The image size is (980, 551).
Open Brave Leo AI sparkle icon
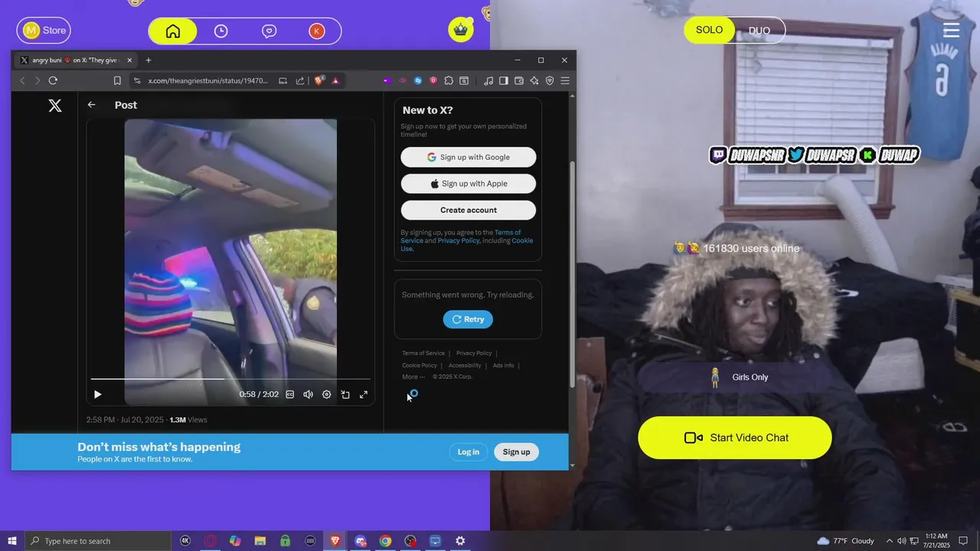tap(534, 80)
